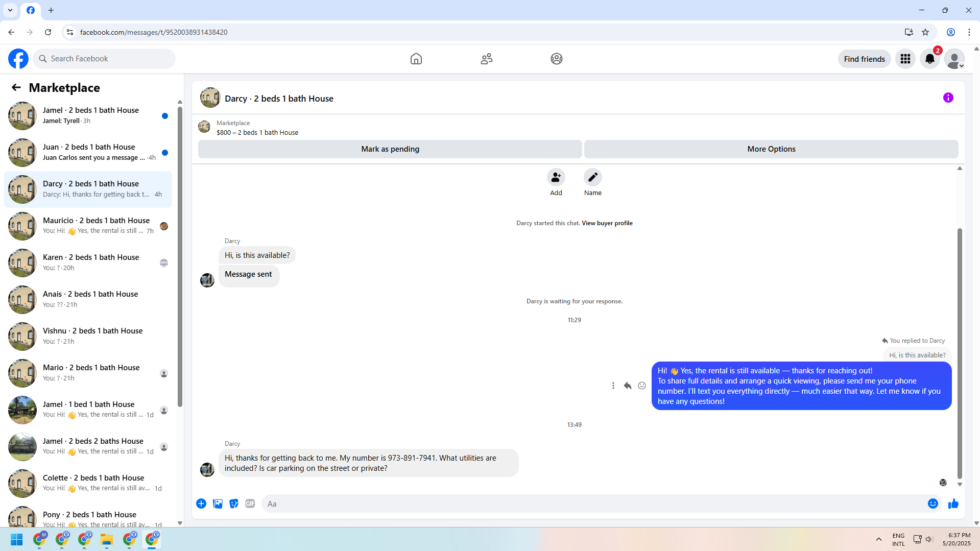Click the chat messages scrollbar
Screen dimensions: 980x551
point(960,353)
